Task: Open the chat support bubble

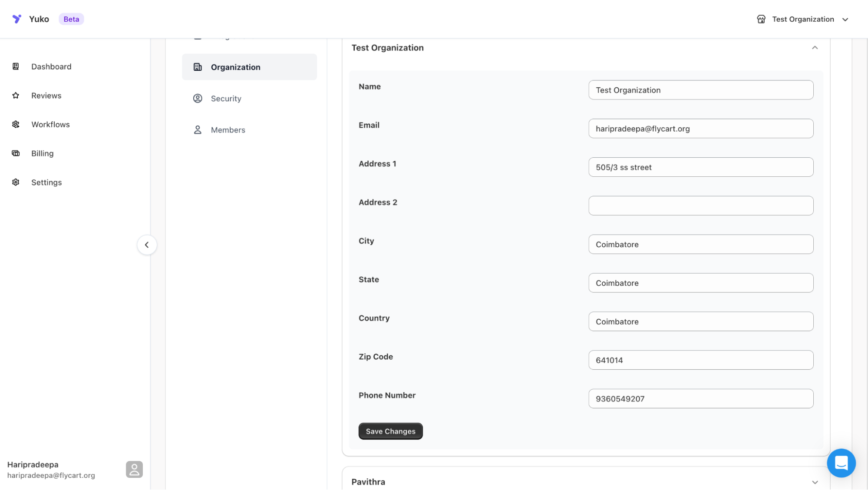Action: pos(841,463)
